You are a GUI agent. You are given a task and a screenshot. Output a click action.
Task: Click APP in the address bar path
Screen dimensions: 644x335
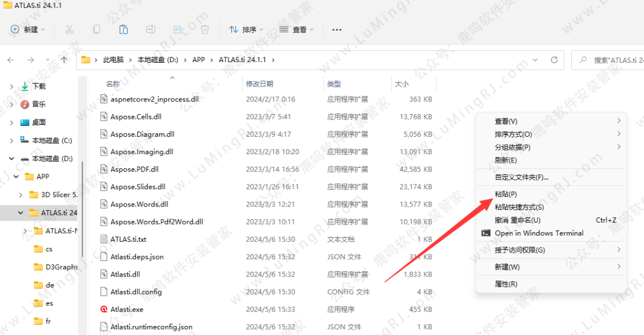[199, 60]
